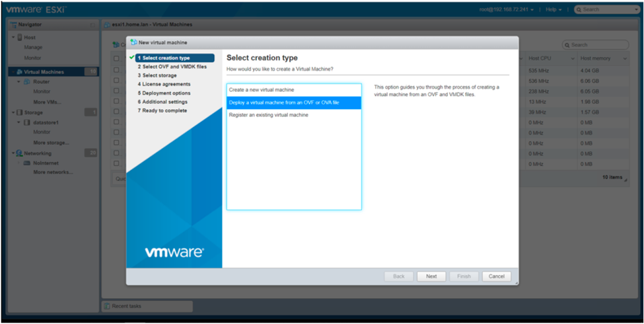Open the top search box dropdown arrow

point(636,9)
